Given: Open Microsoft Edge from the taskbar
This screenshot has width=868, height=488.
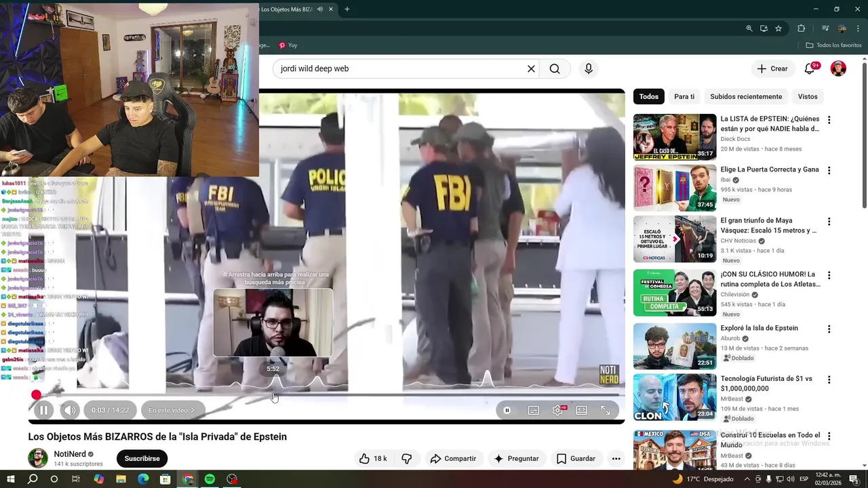Looking at the screenshot, I should pos(143,479).
